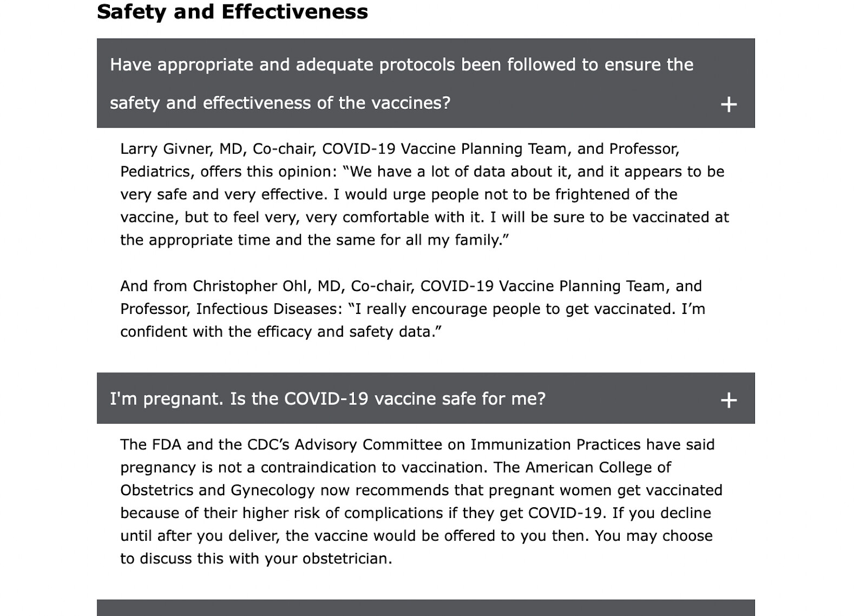866x616 pixels.
Task: Collapse the 'I'm pregnant' vaccine question
Action: click(x=327, y=399)
